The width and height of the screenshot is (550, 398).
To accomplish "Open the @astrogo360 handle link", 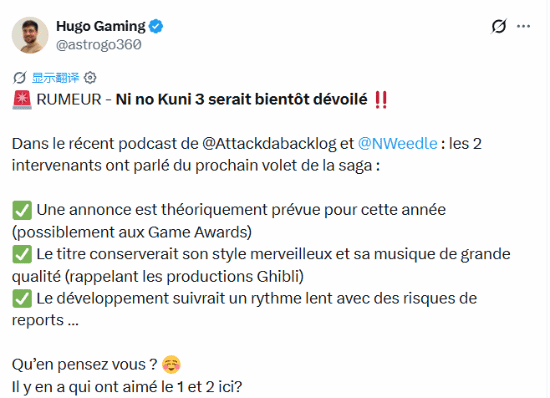I will [x=99, y=45].
